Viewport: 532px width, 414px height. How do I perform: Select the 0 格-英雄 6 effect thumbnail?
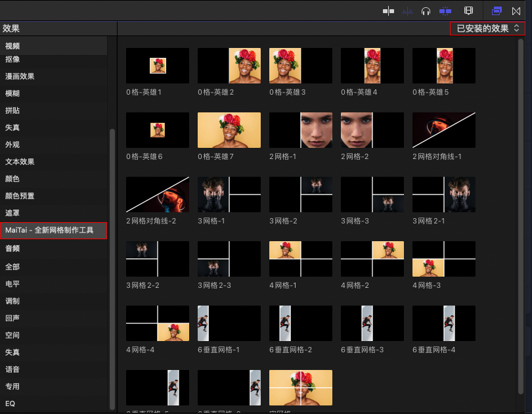(x=158, y=130)
